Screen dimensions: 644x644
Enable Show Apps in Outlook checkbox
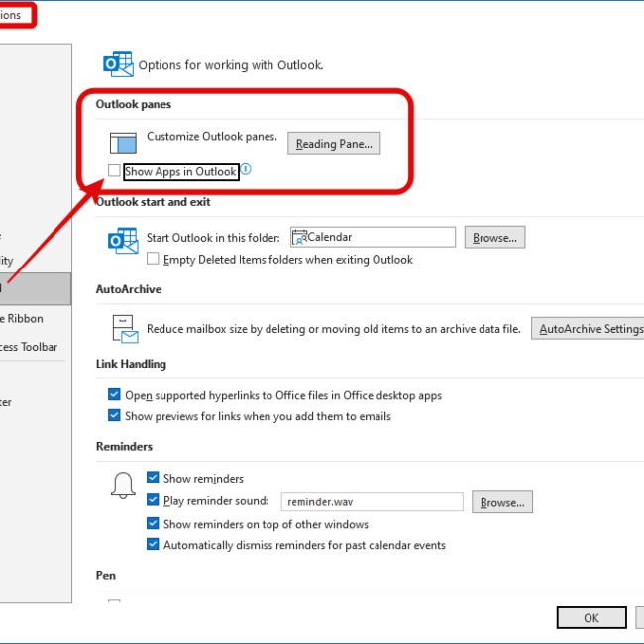(x=114, y=170)
